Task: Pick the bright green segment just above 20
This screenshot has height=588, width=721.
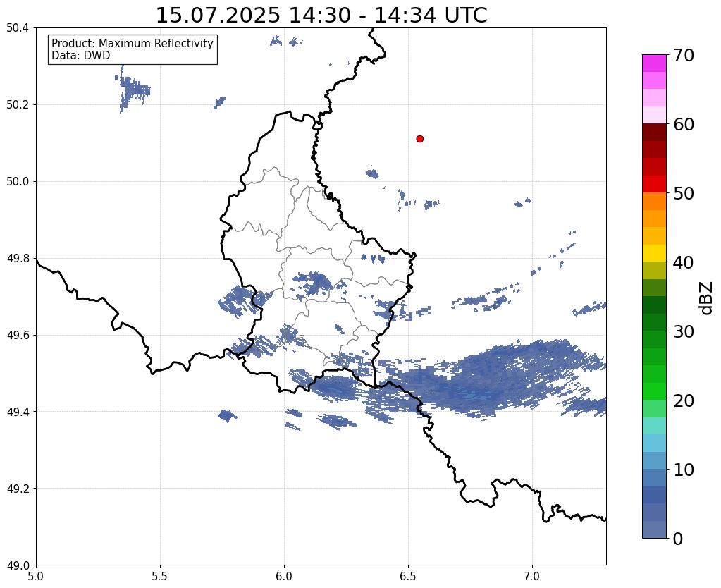Action: click(654, 391)
